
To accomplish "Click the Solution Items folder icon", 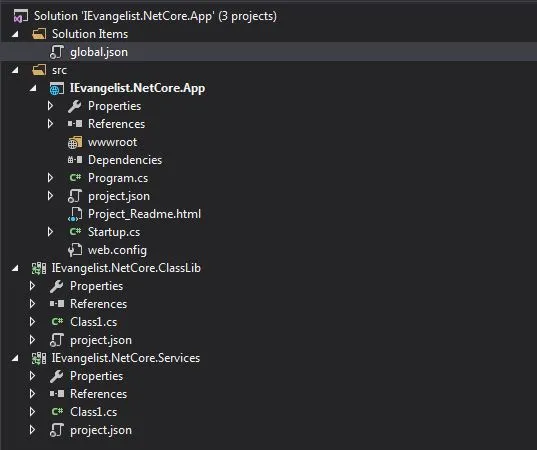I will coord(39,34).
